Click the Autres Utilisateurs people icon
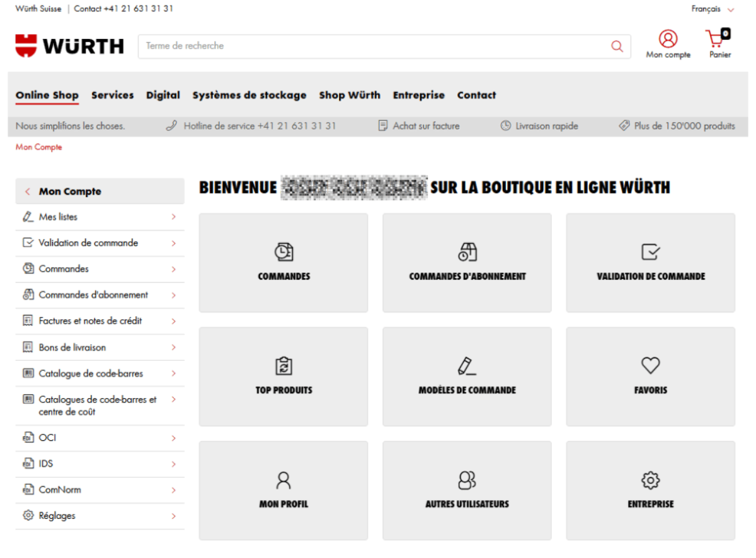756x558 pixels. [x=467, y=480]
